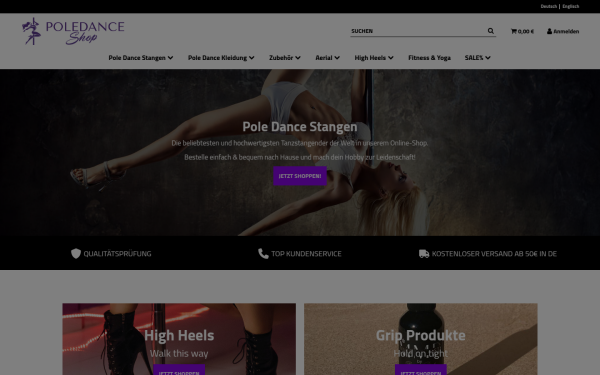
Task: Click the Grip Produkte banner heading
Action: (421, 335)
